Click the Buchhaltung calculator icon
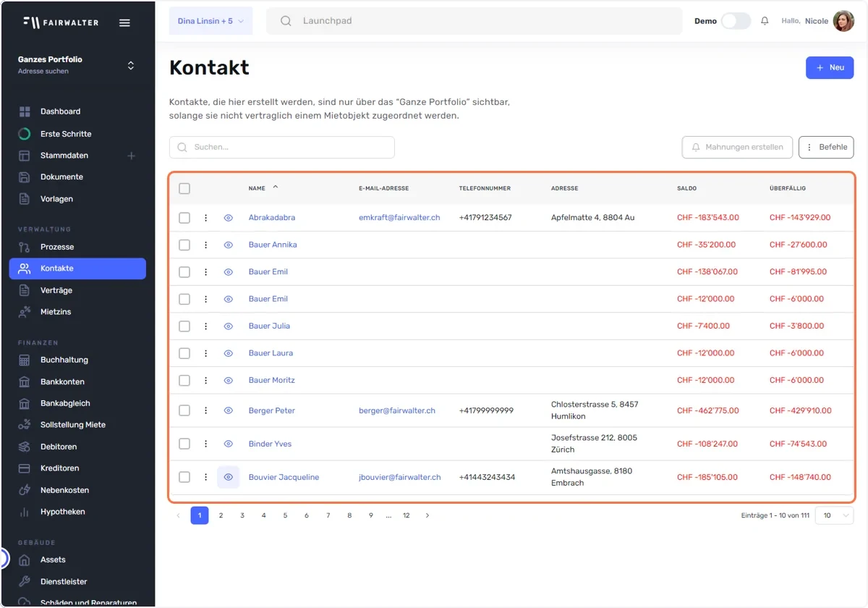868x608 pixels. click(25, 360)
